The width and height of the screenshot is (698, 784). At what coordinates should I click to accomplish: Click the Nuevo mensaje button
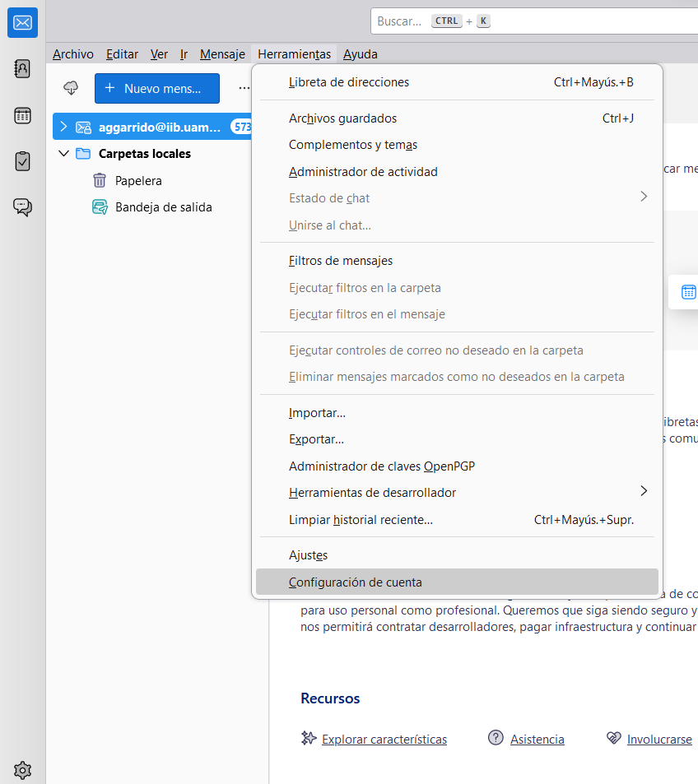[x=156, y=88]
